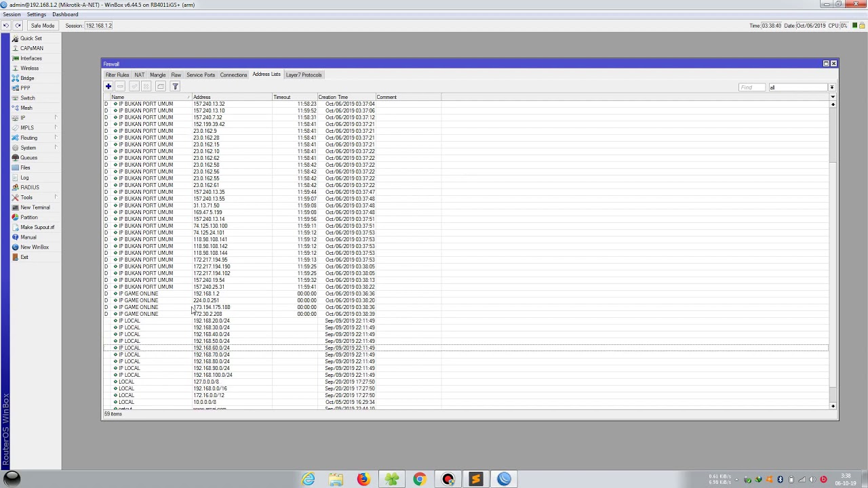Click the Disable (cross) toolbar icon

click(x=146, y=87)
